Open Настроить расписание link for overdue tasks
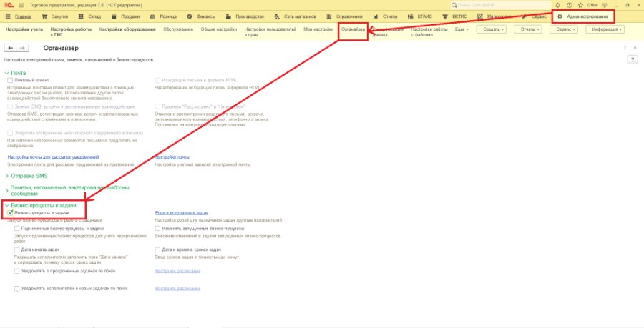Viewport: 644px width, 328px height. [178, 271]
